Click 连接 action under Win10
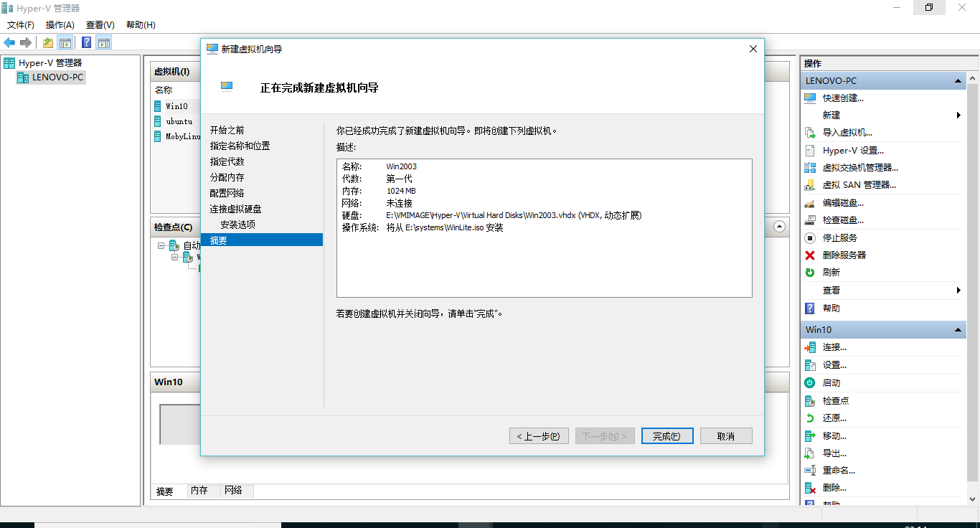This screenshot has height=528, width=980. (834, 347)
